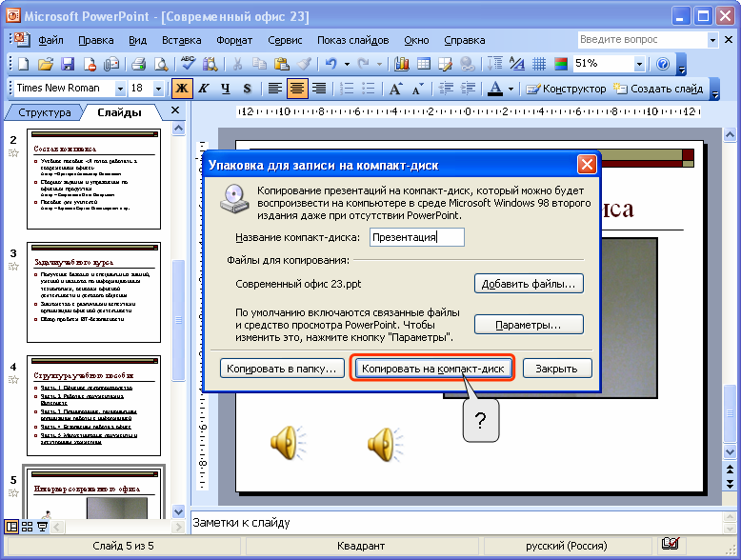This screenshot has width=741, height=560.
Task: Click the status bar spelling check icon
Action: (x=671, y=545)
